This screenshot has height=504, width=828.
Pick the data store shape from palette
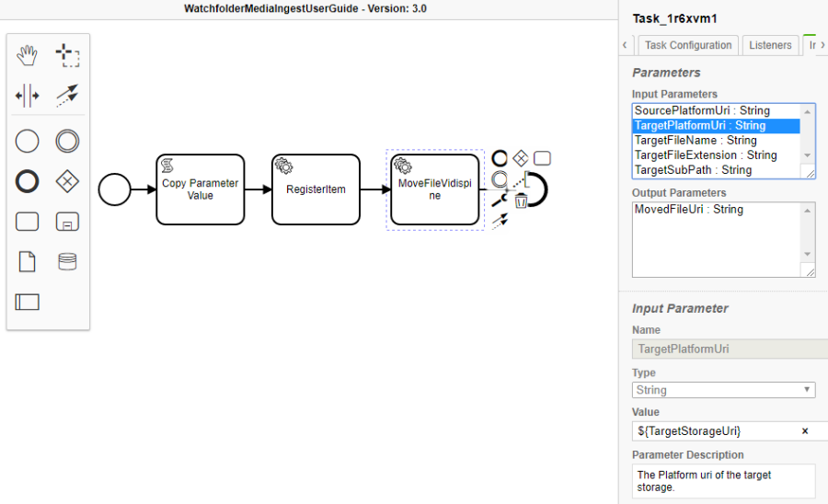click(x=67, y=262)
